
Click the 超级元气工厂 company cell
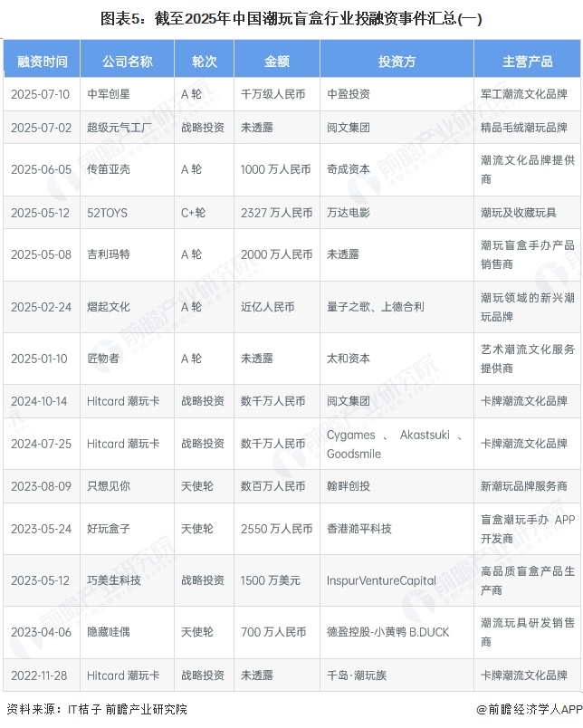click(119, 128)
